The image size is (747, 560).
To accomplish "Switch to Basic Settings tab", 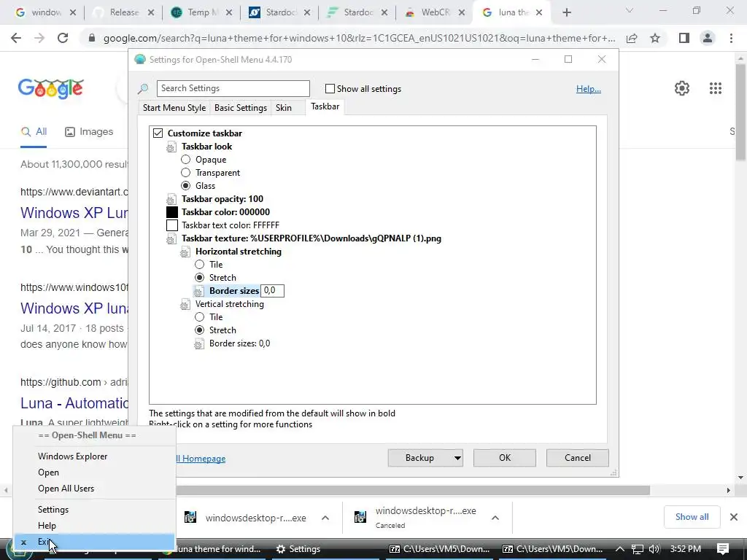I will pyautogui.click(x=241, y=108).
